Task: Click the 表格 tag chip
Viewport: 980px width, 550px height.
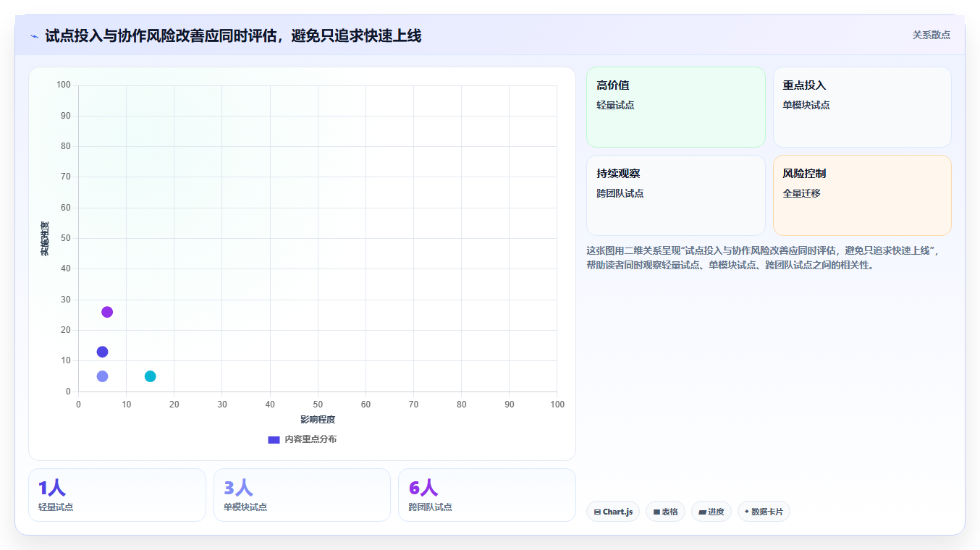Action: pyautogui.click(x=665, y=512)
